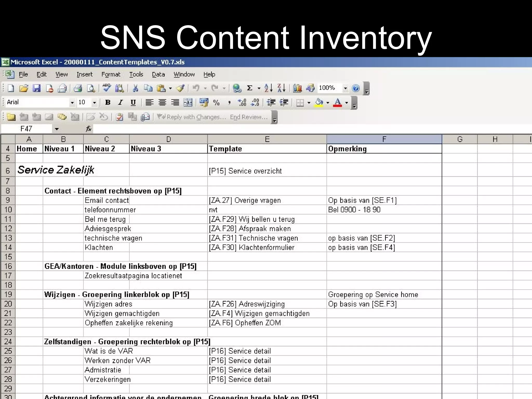Select cell "Opheffen zakelijke rekening"
The width and height of the screenshot is (532, 399).
click(x=129, y=323)
